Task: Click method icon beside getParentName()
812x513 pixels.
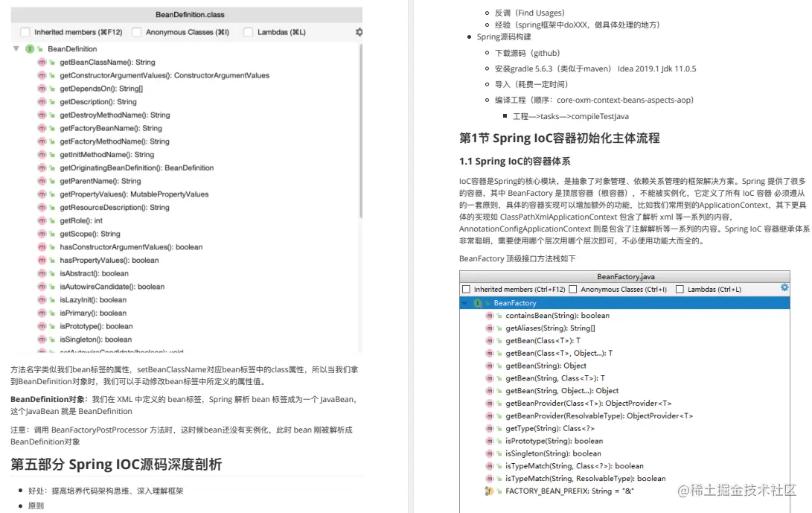Action: point(42,181)
